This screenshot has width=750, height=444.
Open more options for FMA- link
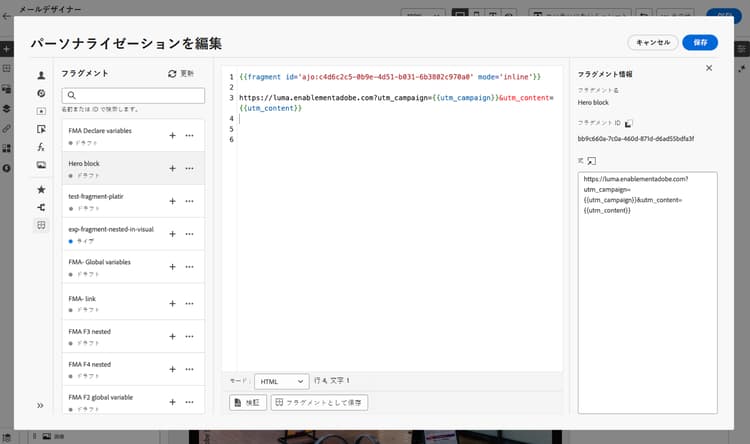tap(189, 303)
